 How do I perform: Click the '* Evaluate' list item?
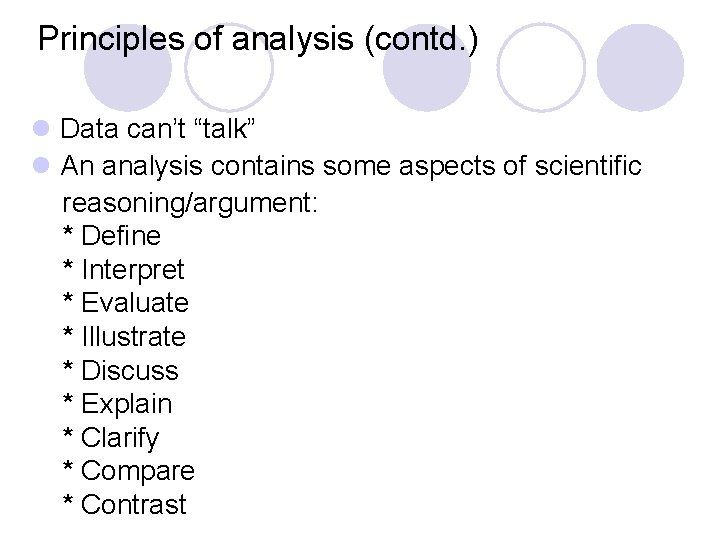(x=125, y=303)
